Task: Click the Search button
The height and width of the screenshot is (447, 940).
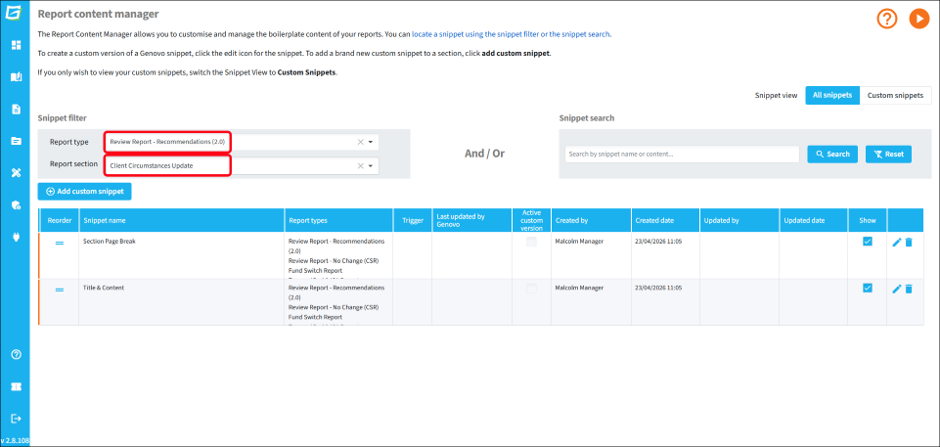Action: [x=832, y=154]
